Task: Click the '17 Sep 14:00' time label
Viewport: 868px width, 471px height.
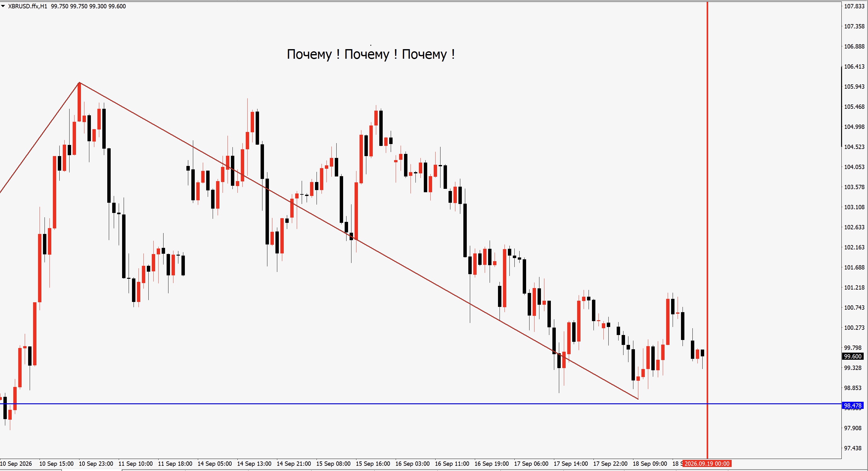Action: coord(570,464)
